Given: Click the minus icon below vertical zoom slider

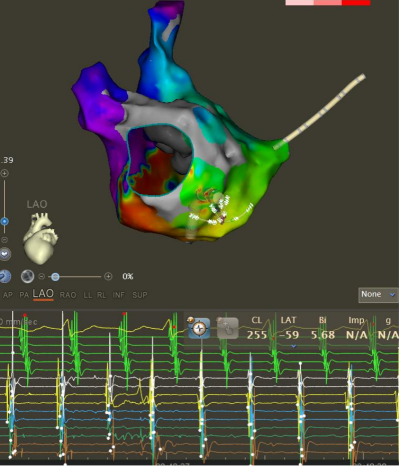Looking at the screenshot, I should point(4,239).
